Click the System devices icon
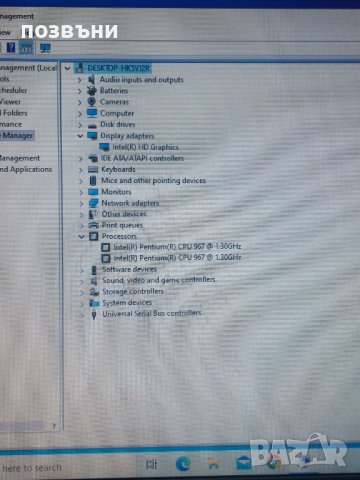This screenshot has height=480, width=360. pyautogui.click(x=94, y=303)
